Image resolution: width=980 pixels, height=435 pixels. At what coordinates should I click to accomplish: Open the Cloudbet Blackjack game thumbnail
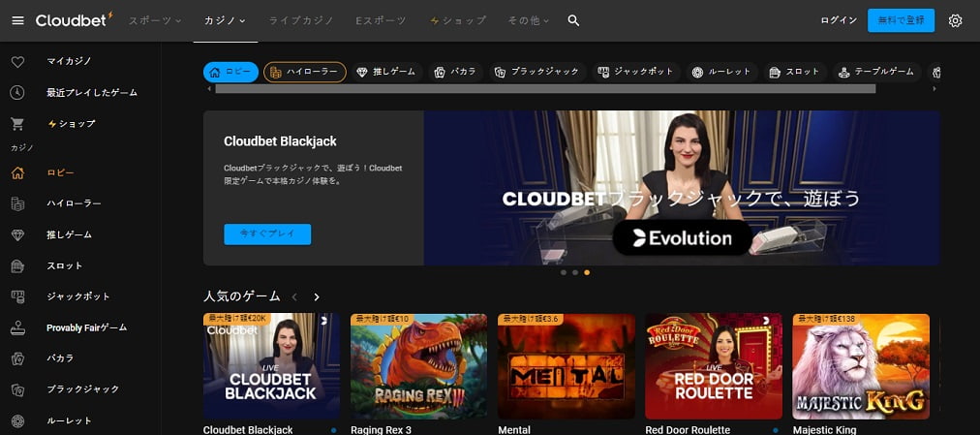(x=271, y=366)
